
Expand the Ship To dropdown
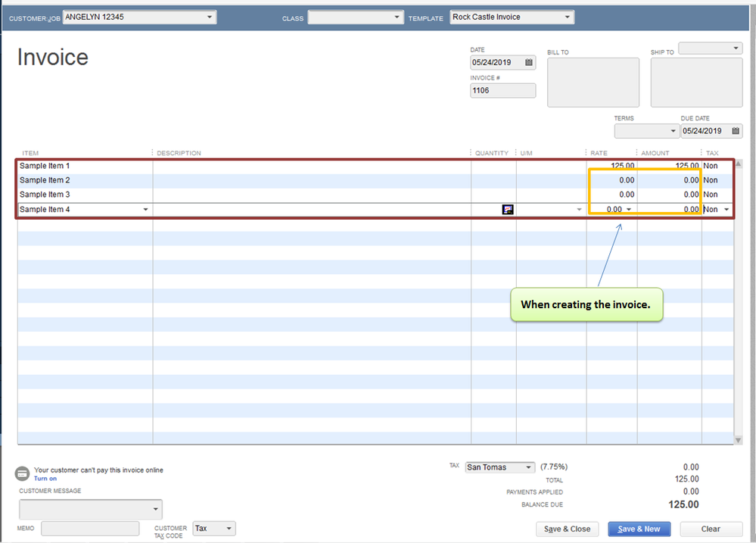pyautogui.click(x=736, y=48)
